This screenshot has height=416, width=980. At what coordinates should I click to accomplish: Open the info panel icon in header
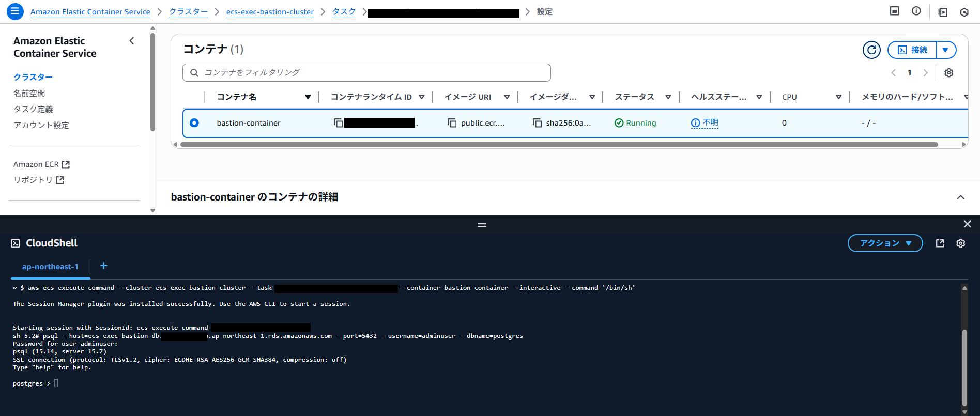click(x=916, y=11)
